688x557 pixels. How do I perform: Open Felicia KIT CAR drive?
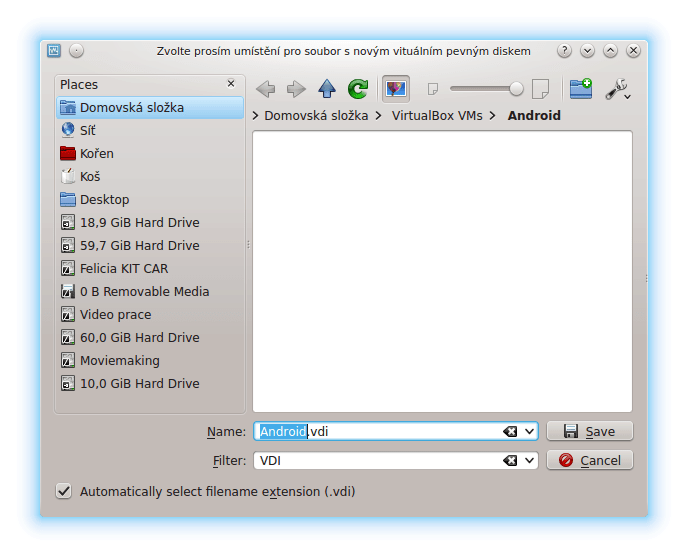[x=150, y=269]
